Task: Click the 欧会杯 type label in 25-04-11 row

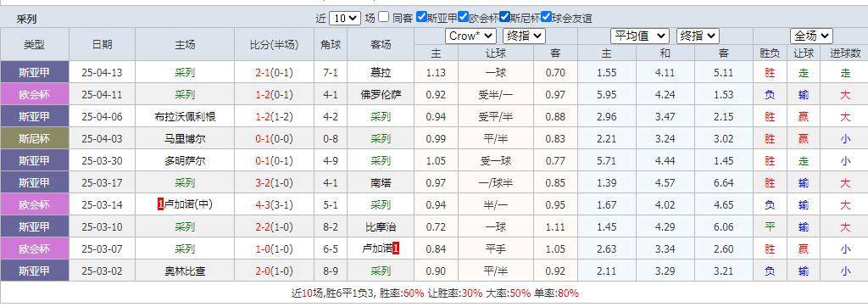Action: (x=34, y=95)
